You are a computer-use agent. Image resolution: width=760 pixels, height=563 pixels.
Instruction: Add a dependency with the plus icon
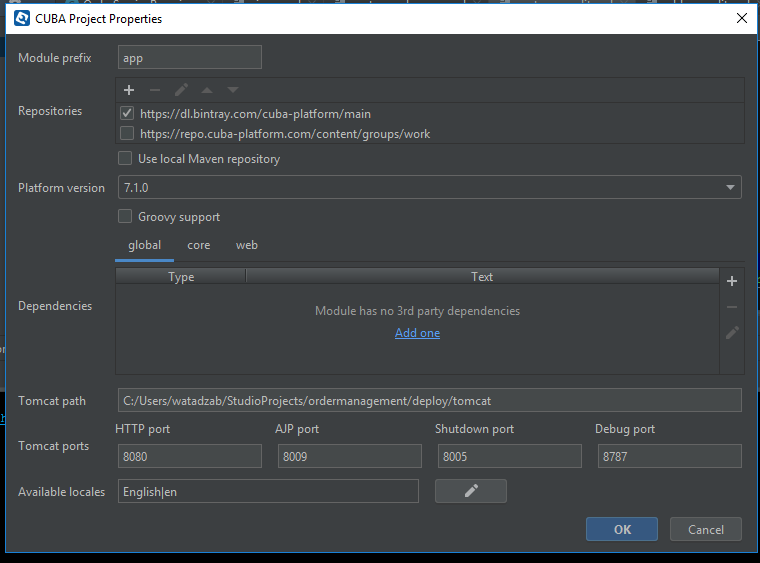coord(732,281)
